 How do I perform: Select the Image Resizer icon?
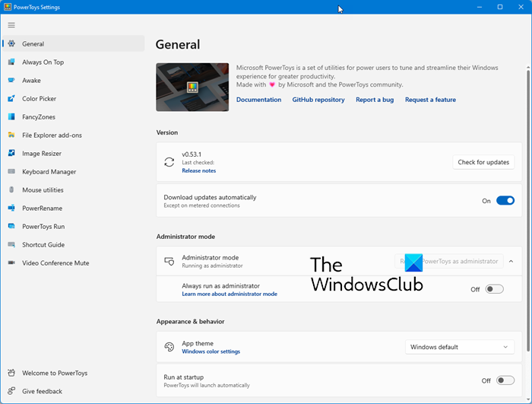11,154
